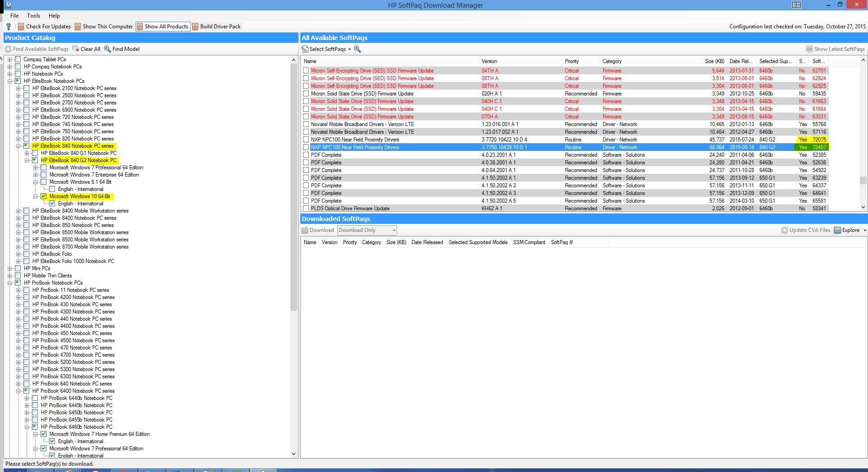868x472 pixels.
Task: Select HP EliteBook Folio 1000 Notebook PC item
Action: [x=73, y=261]
